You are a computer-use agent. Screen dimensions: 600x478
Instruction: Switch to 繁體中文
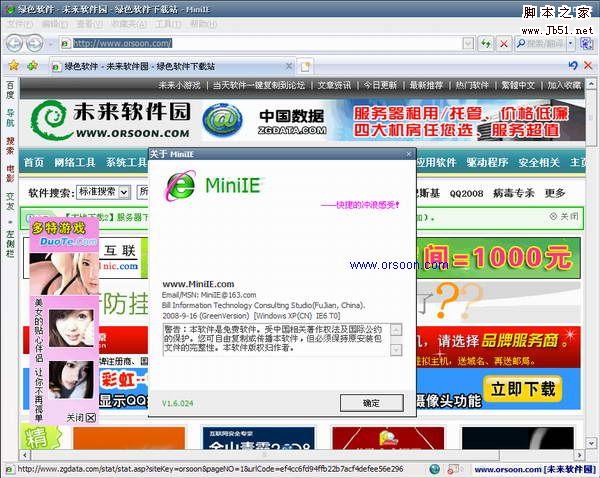coord(518,85)
